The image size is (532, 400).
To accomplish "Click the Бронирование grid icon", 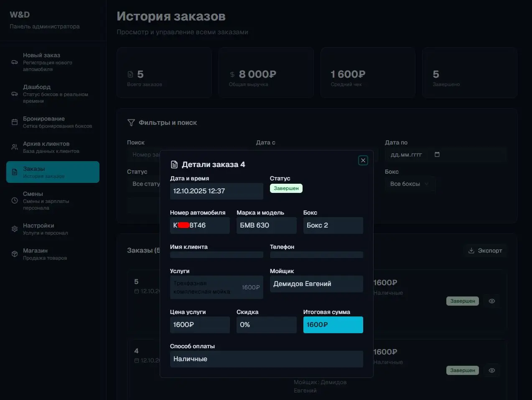I will click(x=14, y=122).
